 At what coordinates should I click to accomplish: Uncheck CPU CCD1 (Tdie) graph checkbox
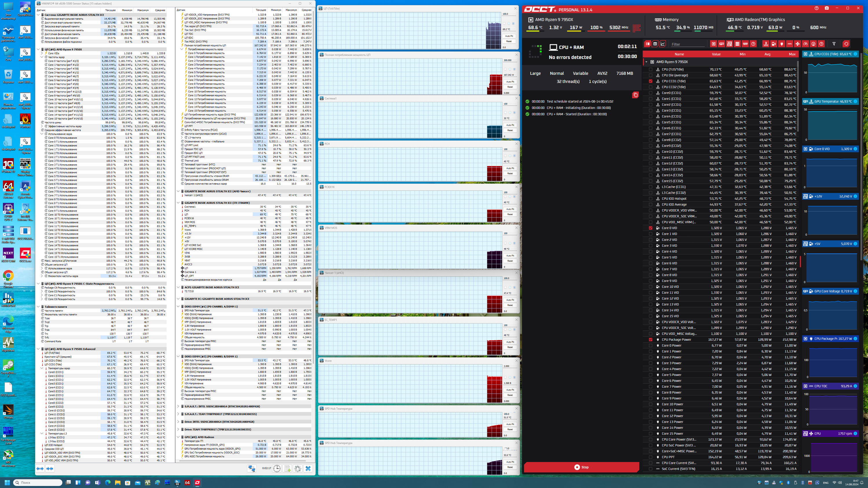pyautogui.click(x=650, y=81)
